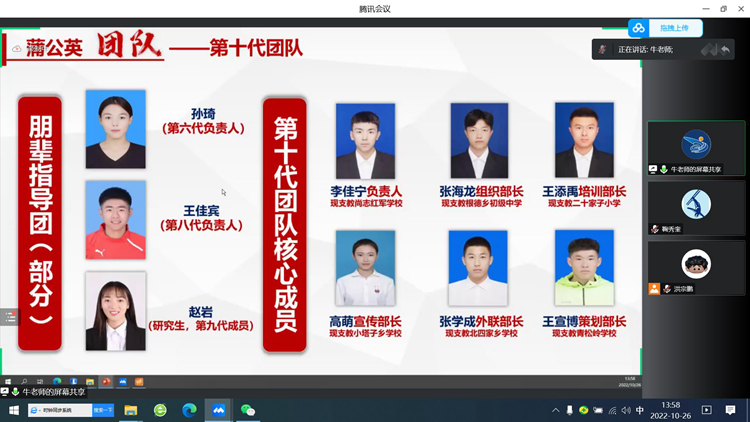The width and height of the screenshot is (750, 422).
Task: Expand the system tray hidden icons chevron
Action: tap(556, 410)
